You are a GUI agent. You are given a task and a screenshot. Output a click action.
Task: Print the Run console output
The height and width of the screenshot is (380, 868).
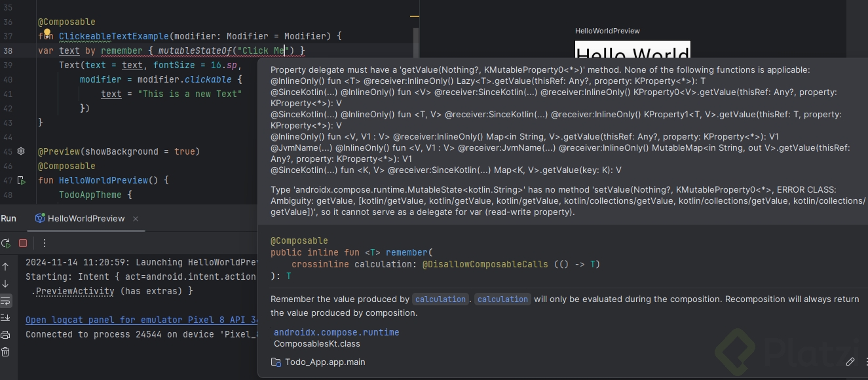click(6, 335)
